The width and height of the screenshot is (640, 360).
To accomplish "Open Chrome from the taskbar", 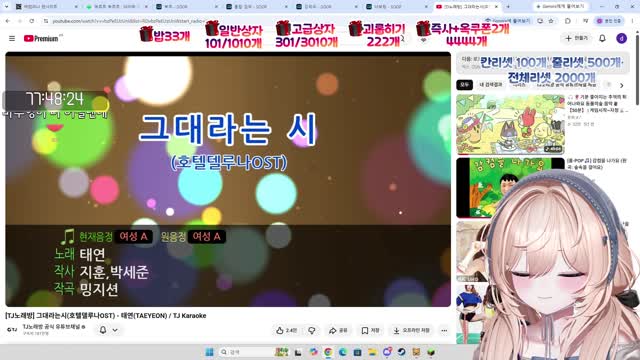I will (x=328, y=352).
